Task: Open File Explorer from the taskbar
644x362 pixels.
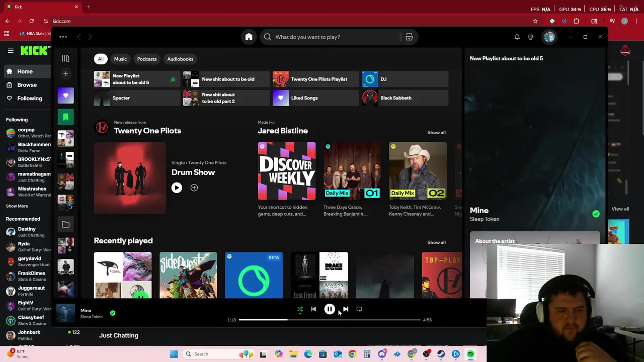Action: (293, 354)
